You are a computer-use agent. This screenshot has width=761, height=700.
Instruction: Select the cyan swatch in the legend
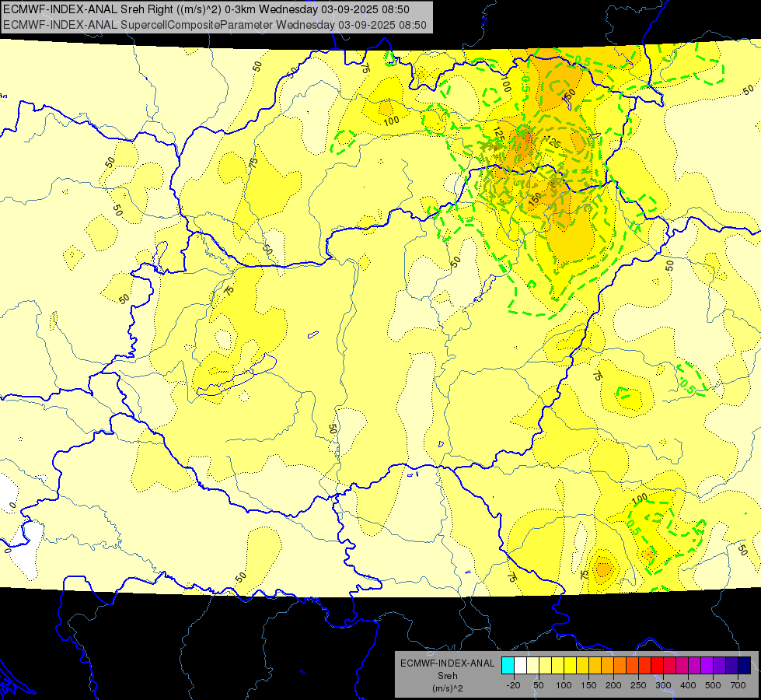[x=508, y=665]
